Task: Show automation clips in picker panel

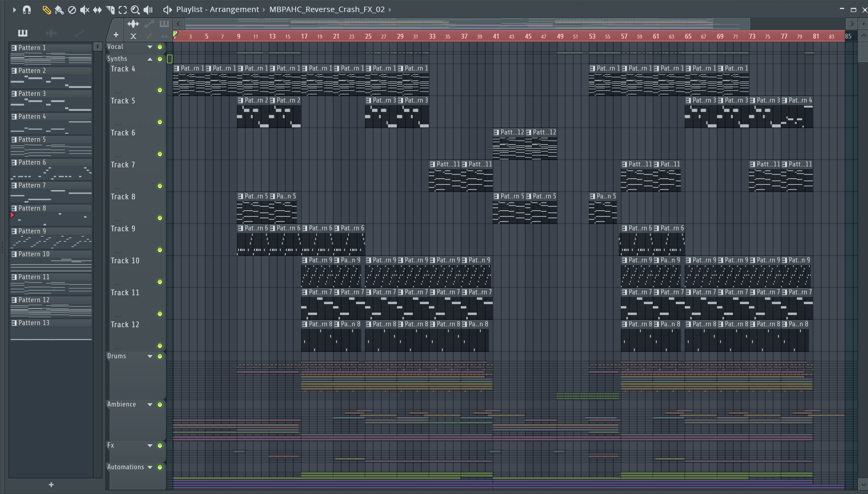Action: (79, 33)
